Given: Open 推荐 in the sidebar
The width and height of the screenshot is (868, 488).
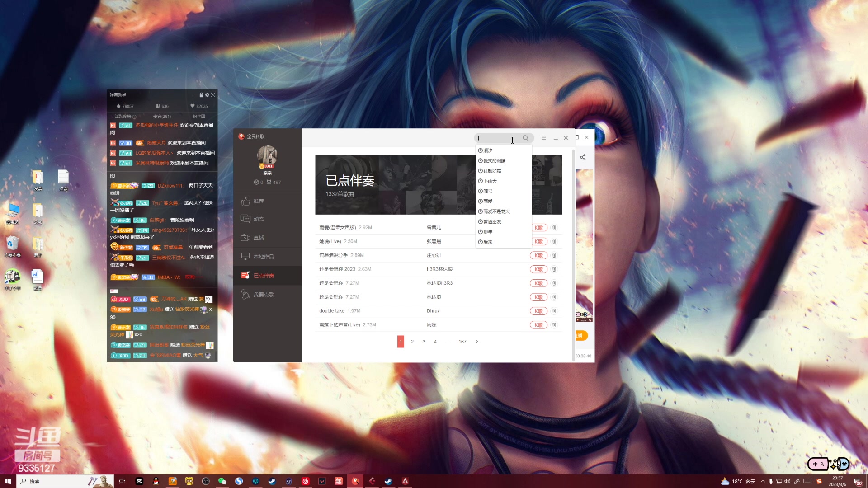Looking at the screenshot, I should tap(268, 201).
